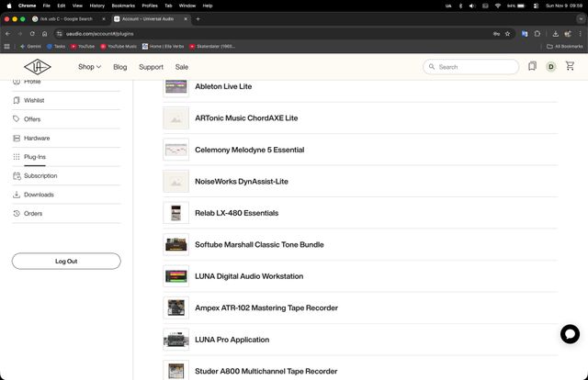The height and width of the screenshot is (380, 588).
Task: Click the Orders history icon
Action: click(x=16, y=214)
